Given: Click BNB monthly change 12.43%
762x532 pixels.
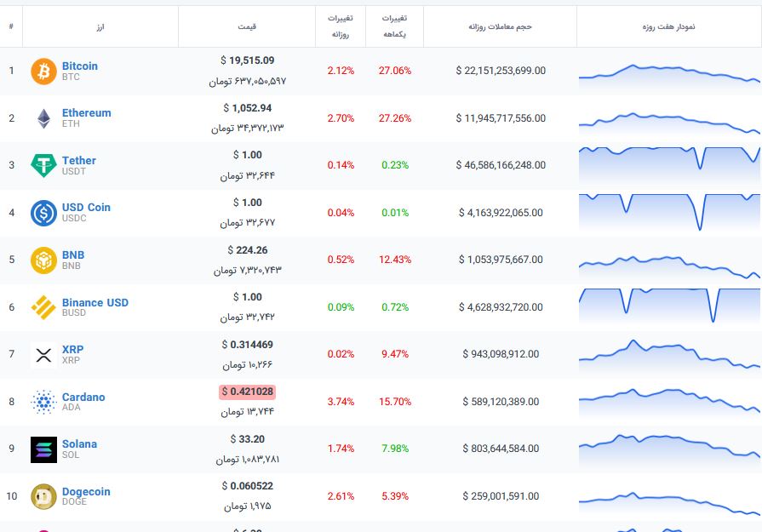Looking at the screenshot, I should click(395, 260).
